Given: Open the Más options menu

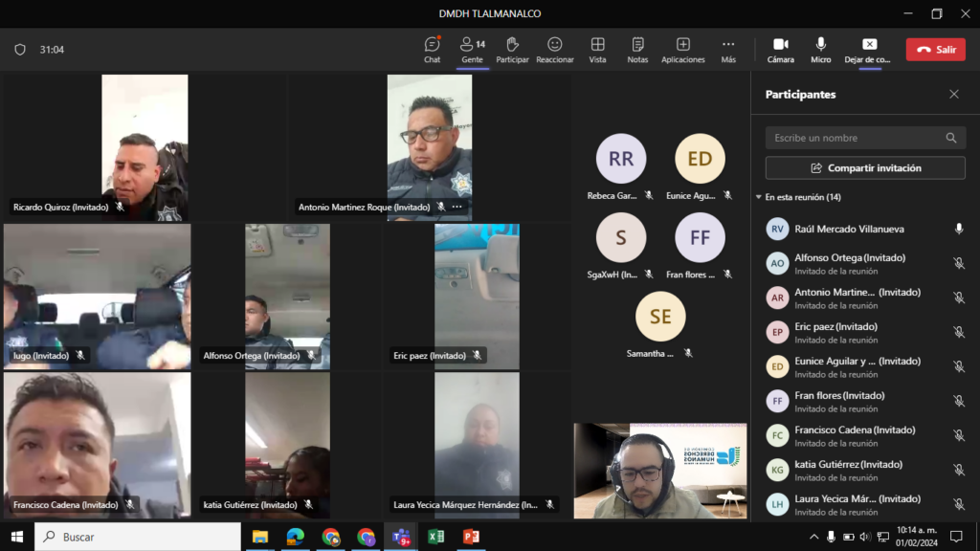Looking at the screenshot, I should (728, 50).
